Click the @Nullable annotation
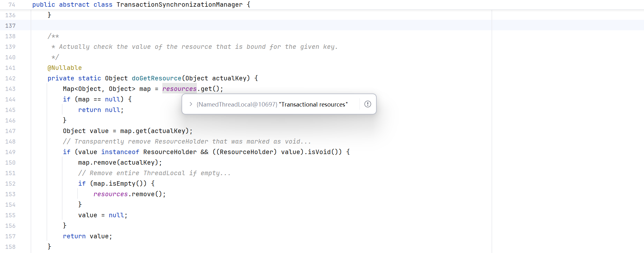This screenshot has width=644, height=253. 65,68
